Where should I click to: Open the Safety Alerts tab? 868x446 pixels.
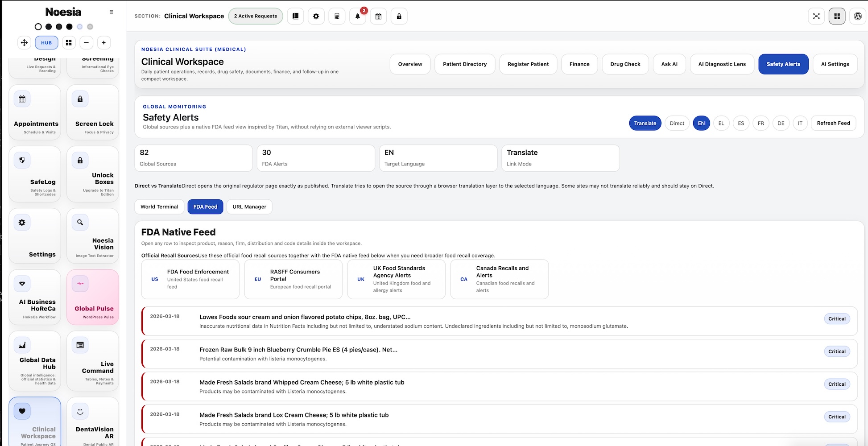[x=783, y=64]
